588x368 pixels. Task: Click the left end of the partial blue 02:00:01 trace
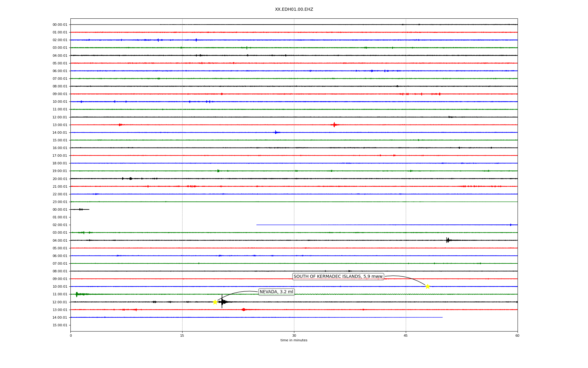pyautogui.click(x=257, y=225)
